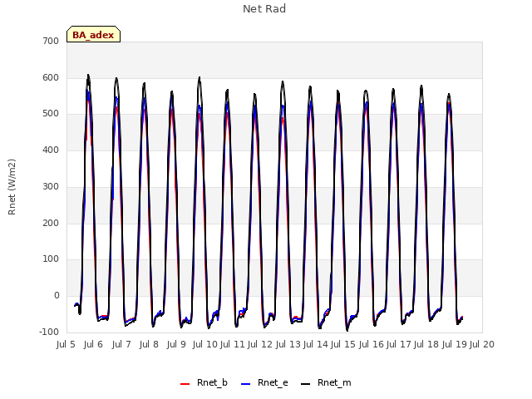The height and width of the screenshot is (399, 532).
Task: Click the Jul 8 x-axis label
Action: 149,344
